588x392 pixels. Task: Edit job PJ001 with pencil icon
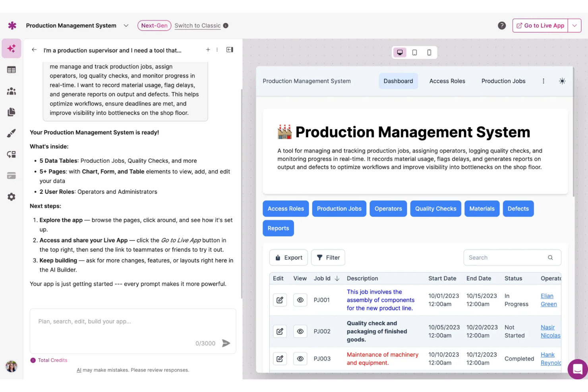tap(280, 300)
